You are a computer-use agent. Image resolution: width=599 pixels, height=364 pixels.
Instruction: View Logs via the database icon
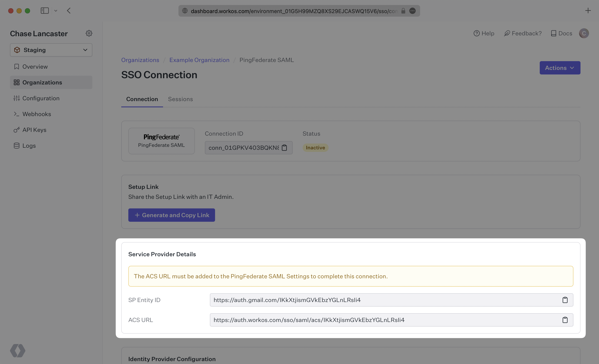click(16, 145)
